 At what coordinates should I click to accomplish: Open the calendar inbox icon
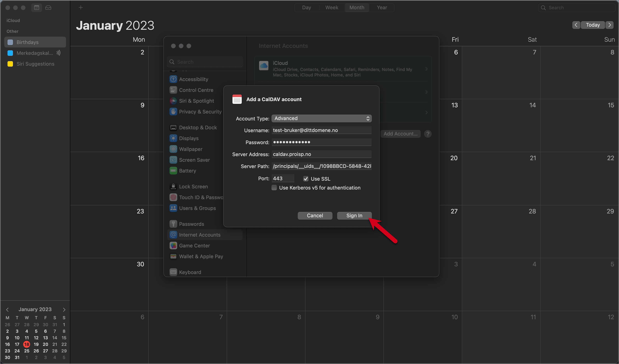tap(48, 8)
